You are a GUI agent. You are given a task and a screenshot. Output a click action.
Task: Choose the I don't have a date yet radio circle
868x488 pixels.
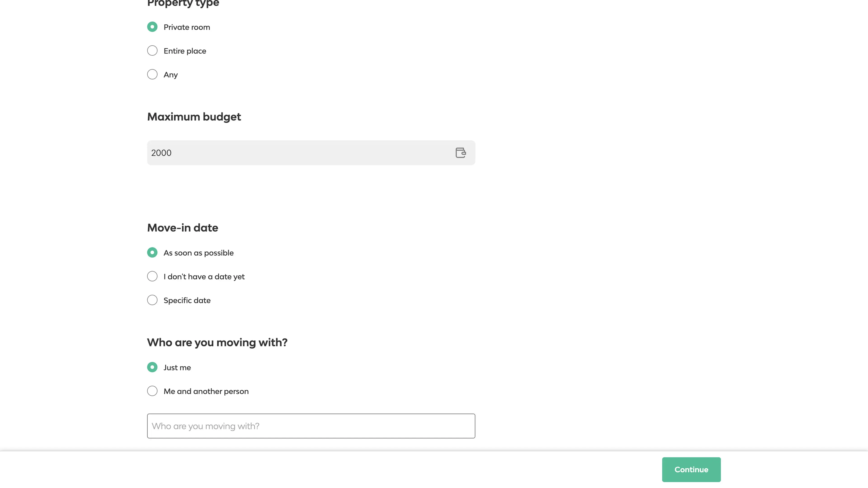click(152, 277)
